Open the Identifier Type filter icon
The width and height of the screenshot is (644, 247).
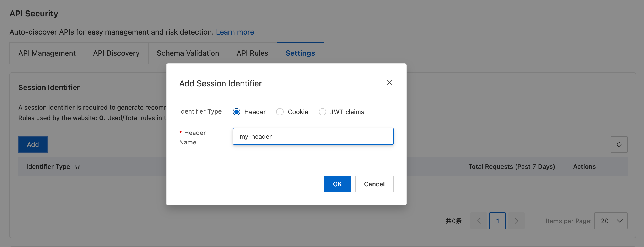point(77,167)
